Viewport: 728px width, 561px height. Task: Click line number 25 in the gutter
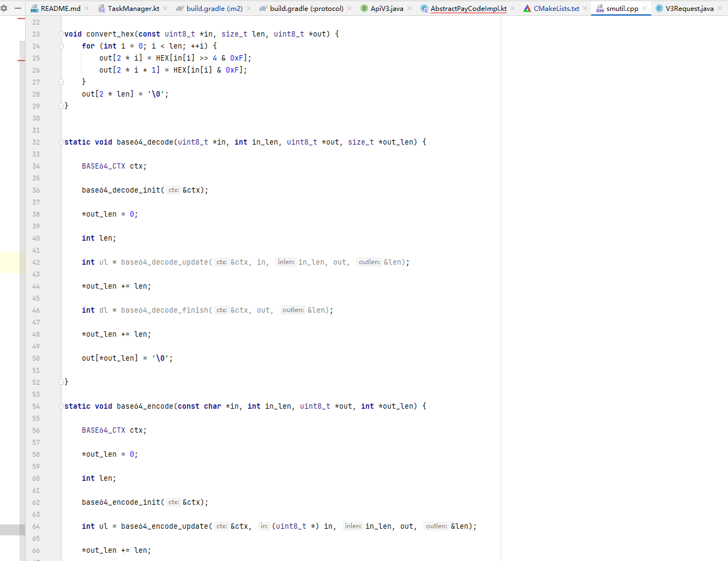click(x=36, y=58)
